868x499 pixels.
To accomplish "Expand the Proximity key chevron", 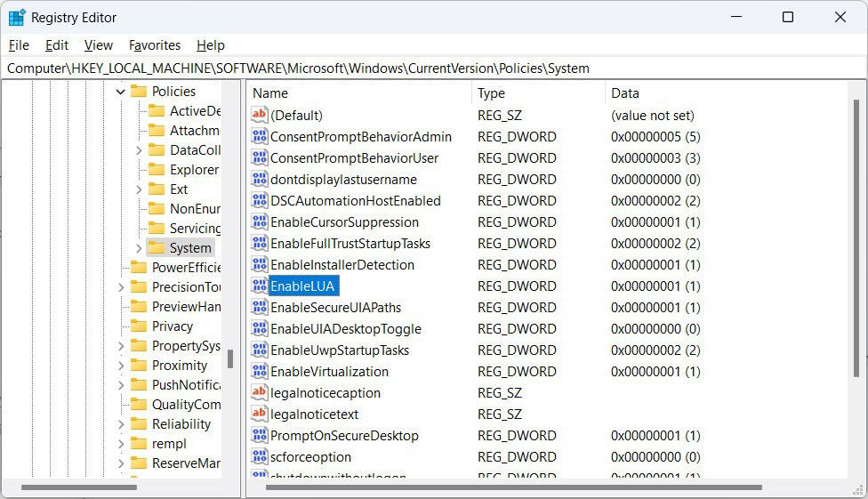I will tap(121, 366).
